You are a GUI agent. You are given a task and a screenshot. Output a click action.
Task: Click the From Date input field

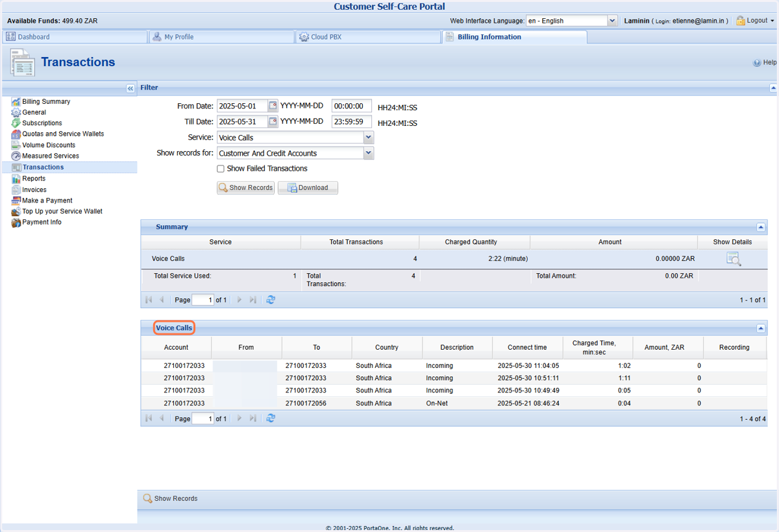point(242,106)
